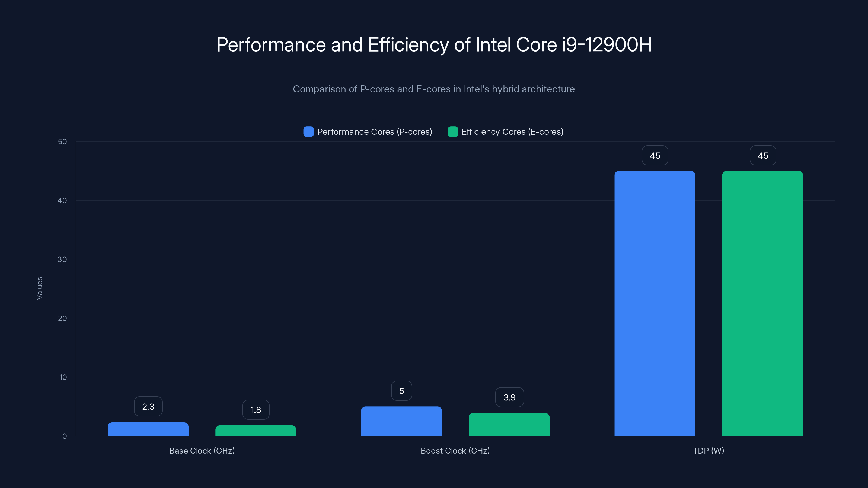The width and height of the screenshot is (868, 488).
Task: Select the green TDP bar
Action: point(762,303)
